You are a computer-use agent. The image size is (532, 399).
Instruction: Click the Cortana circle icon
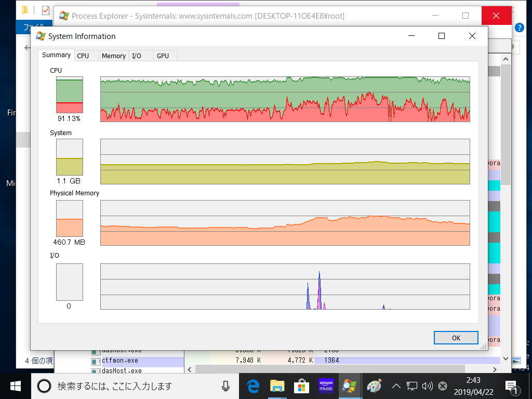click(x=44, y=386)
